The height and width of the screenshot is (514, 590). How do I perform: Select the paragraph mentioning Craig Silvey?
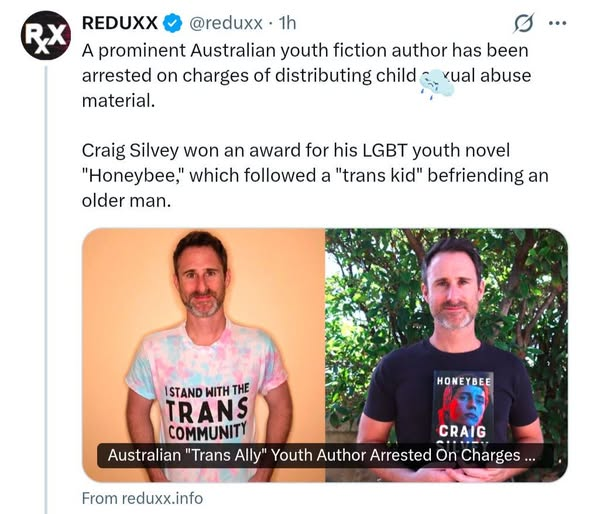point(315,175)
